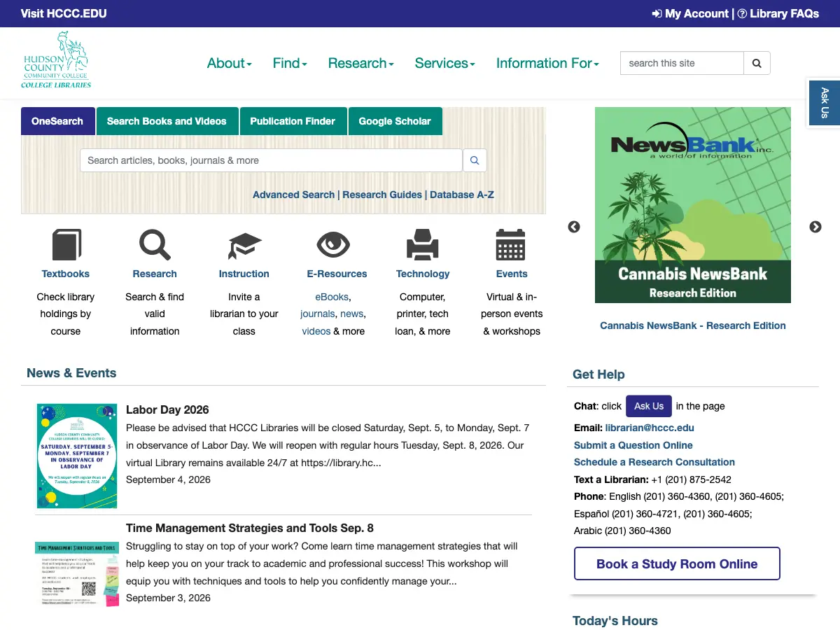Open the Hudson County Community College logo
The height and width of the screenshot is (630, 840).
pos(56,60)
